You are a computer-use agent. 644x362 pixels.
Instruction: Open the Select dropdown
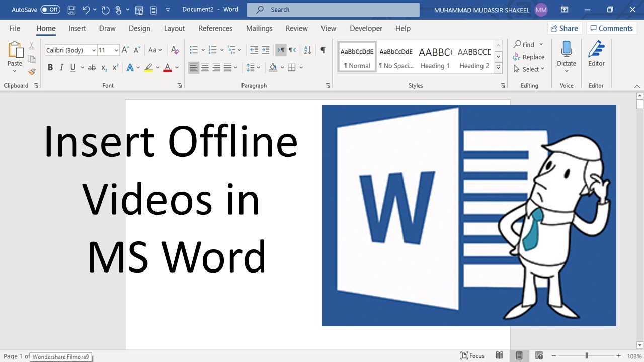click(529, 69)
